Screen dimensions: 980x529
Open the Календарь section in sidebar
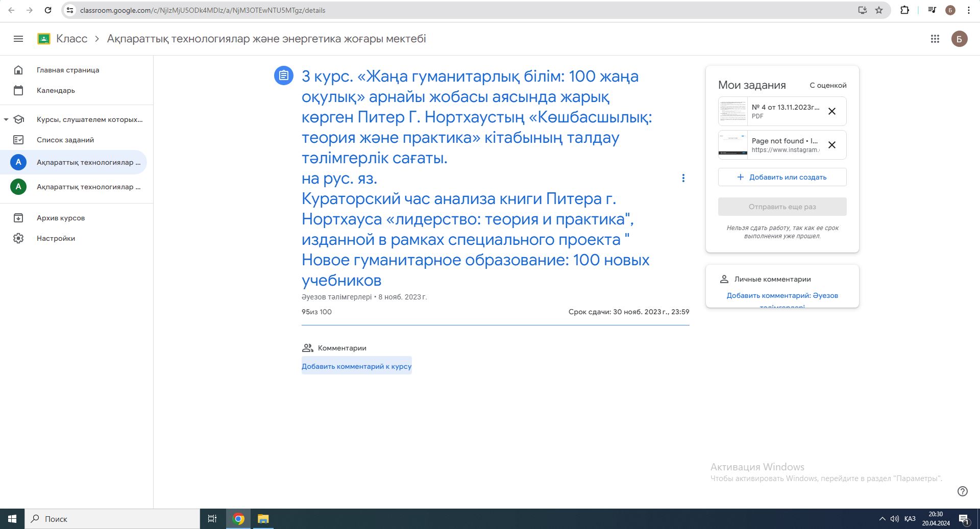[55, 90]
